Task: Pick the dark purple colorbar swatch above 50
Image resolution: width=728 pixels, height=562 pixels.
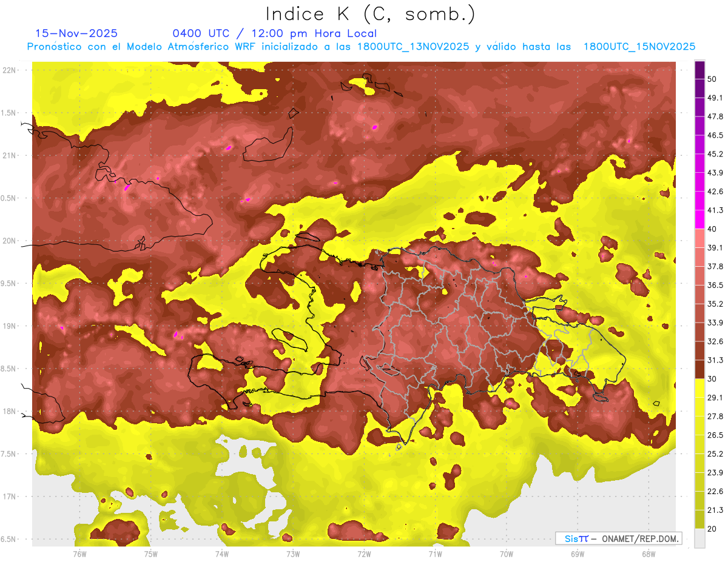Action: tap(699, 70)
